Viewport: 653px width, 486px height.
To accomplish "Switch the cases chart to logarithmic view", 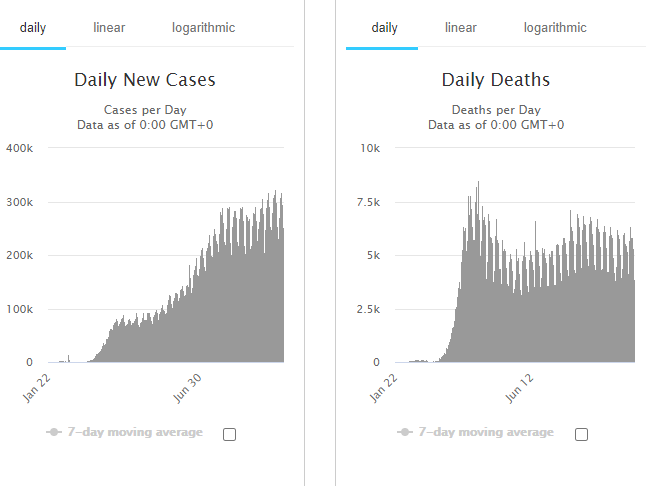I will [203, 27].
